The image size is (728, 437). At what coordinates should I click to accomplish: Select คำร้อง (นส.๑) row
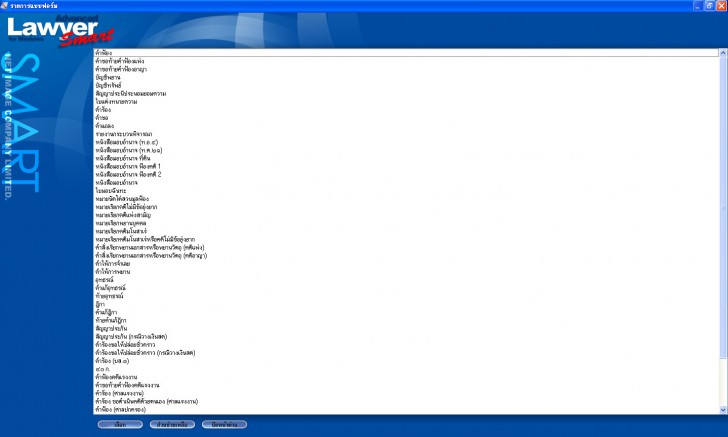pos(406,361)
